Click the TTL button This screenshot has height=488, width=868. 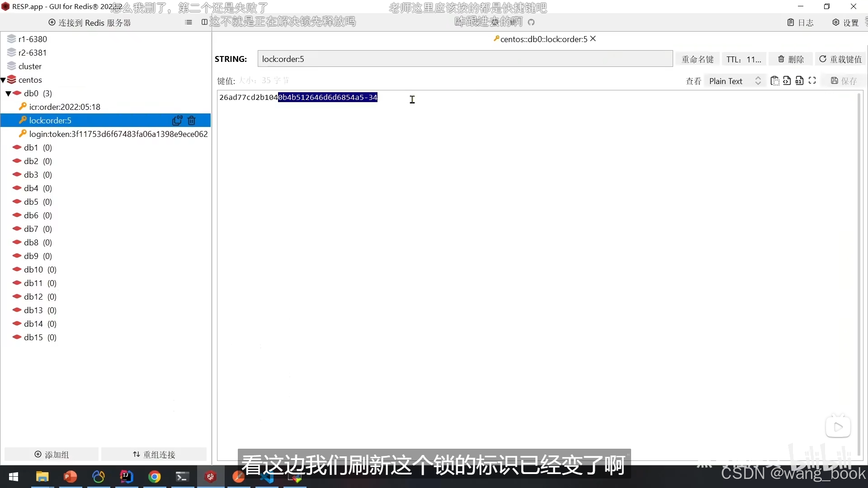pyautogui.click(x=744, y=59)
